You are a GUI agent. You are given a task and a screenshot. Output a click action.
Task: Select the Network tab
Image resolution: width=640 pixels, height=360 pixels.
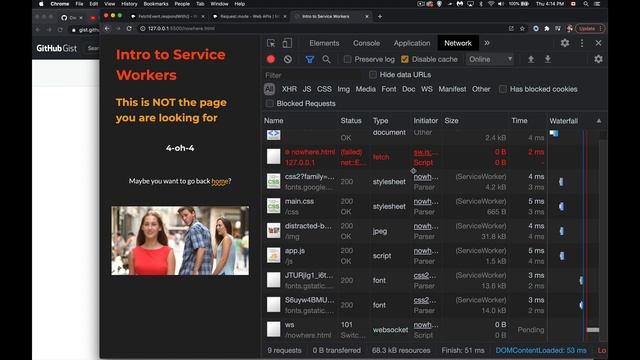click(x=458, y=43)
